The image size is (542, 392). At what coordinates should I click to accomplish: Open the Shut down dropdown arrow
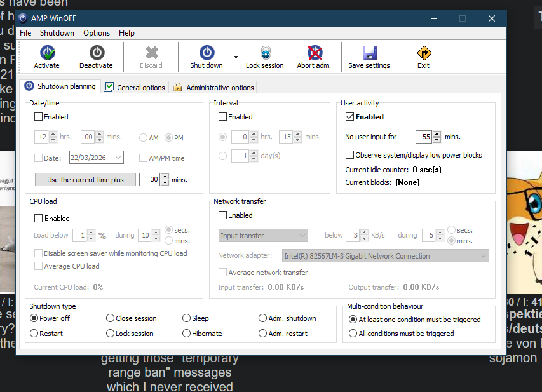(236, 57)
